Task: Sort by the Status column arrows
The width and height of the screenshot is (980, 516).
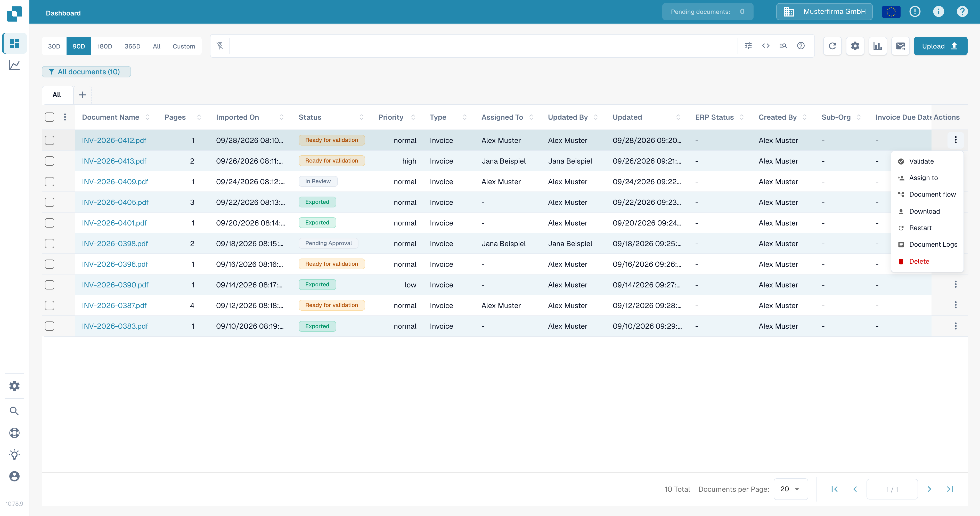Action: tap(361, 117)
